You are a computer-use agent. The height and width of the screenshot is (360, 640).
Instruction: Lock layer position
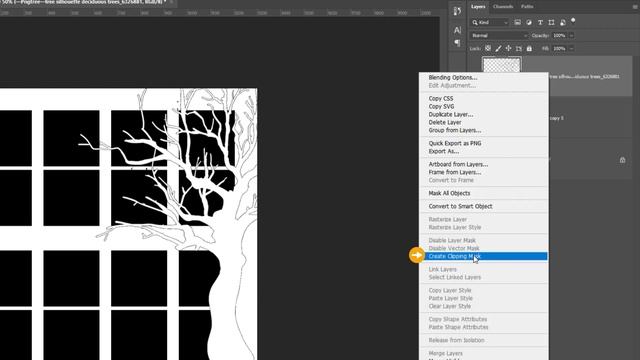tap(509, 49)
